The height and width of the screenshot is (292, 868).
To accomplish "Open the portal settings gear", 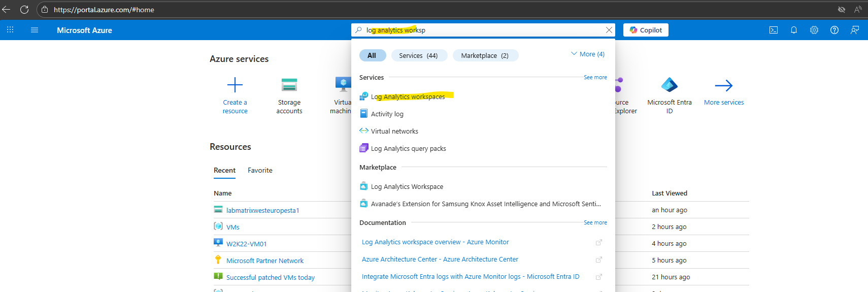I will point(814,30).
